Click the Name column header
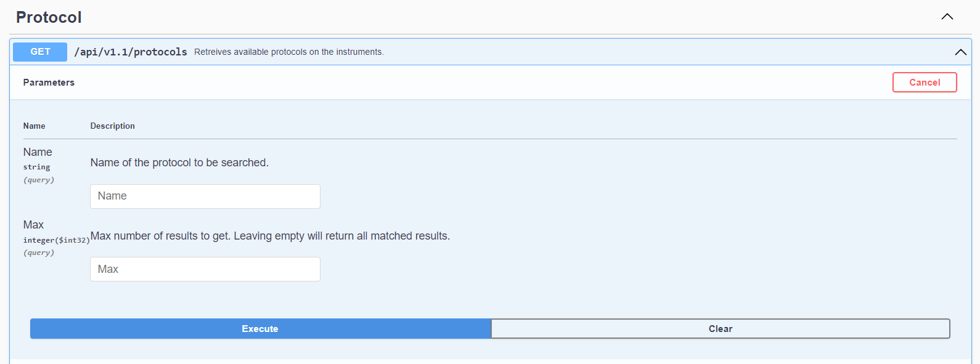Viewport: 980px width, 364px height. point(34,126)
